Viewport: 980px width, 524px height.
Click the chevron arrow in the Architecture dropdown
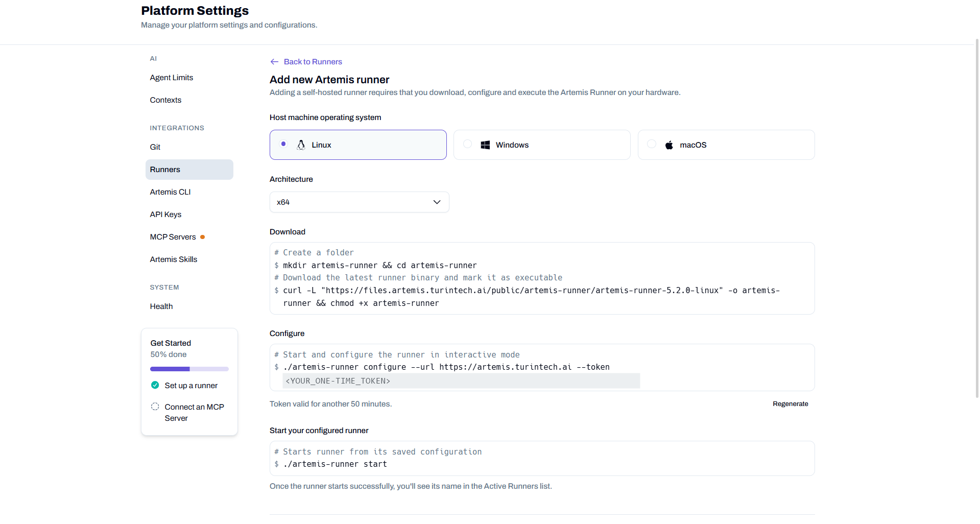tap(437, 202)
